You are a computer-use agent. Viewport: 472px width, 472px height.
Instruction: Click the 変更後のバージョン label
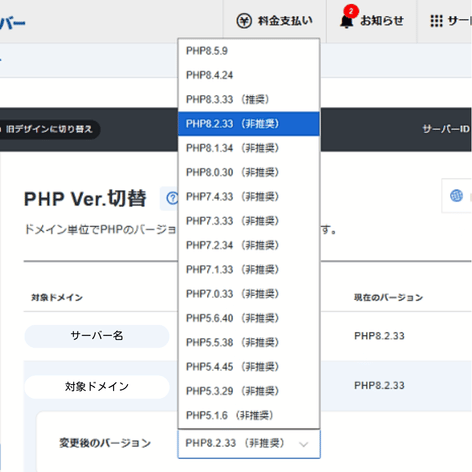[x=105, y=443]
